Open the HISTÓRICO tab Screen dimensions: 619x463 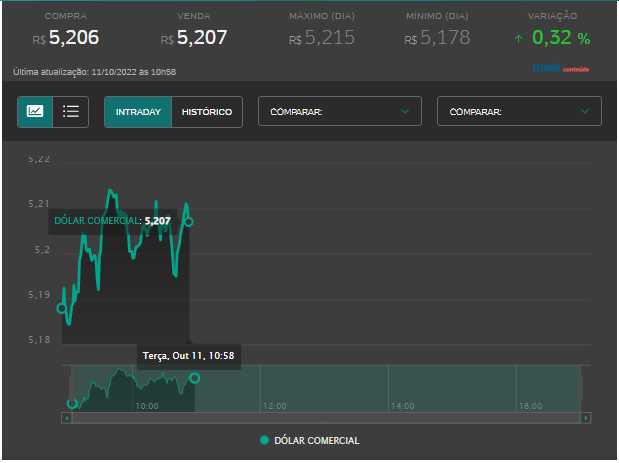207,112
